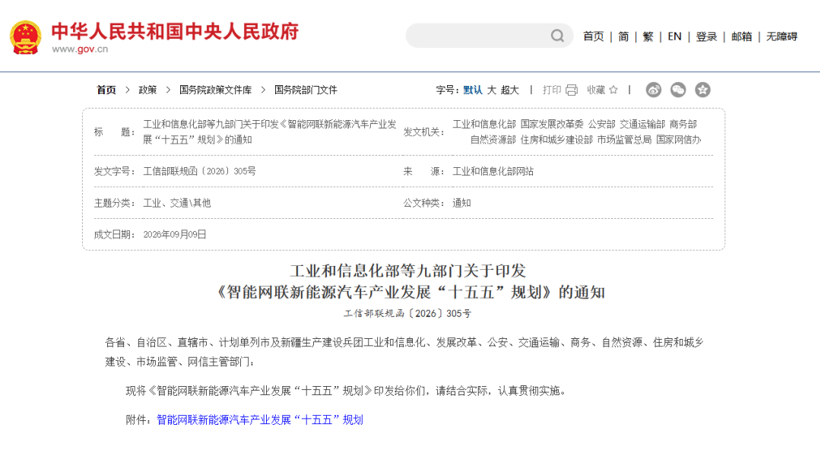Share via the WeChat icon
Screen dimensions: 820x459
[678, 90]
